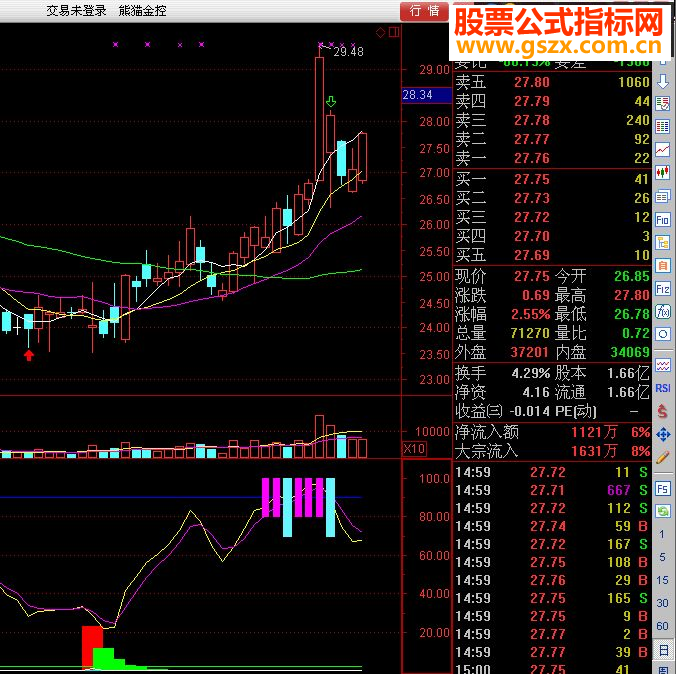Image resolution: width=676 pixels, height=674 pixels.
Task: Click the red split-window icon above chart
Action: [394, 32]
